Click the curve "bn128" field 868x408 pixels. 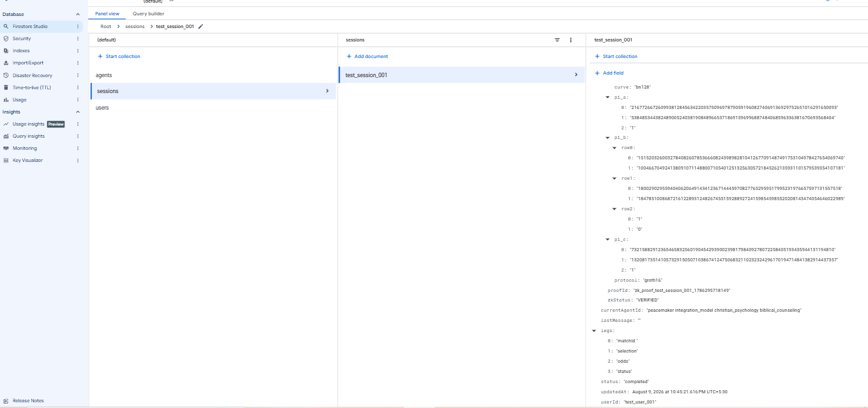tap(632, 87)
